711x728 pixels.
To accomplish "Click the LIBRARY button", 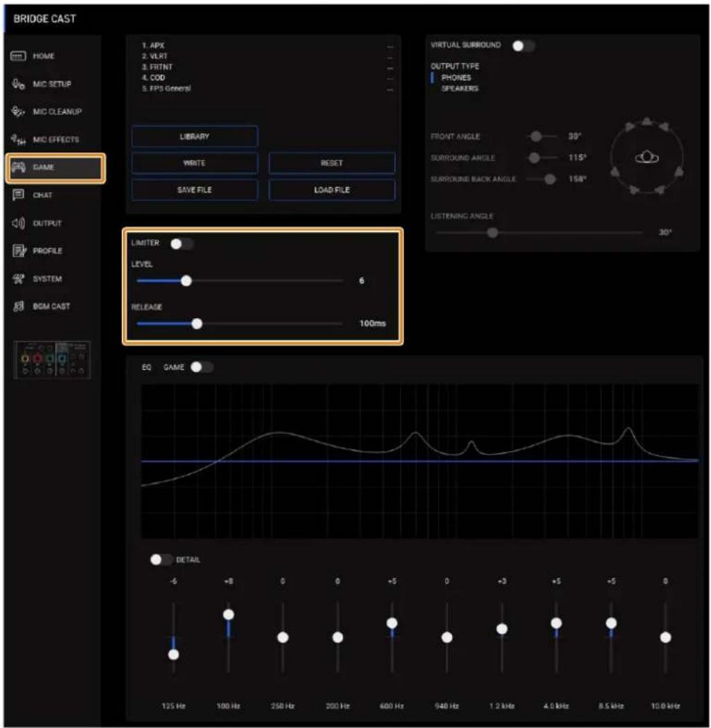I will pos(195,136).
